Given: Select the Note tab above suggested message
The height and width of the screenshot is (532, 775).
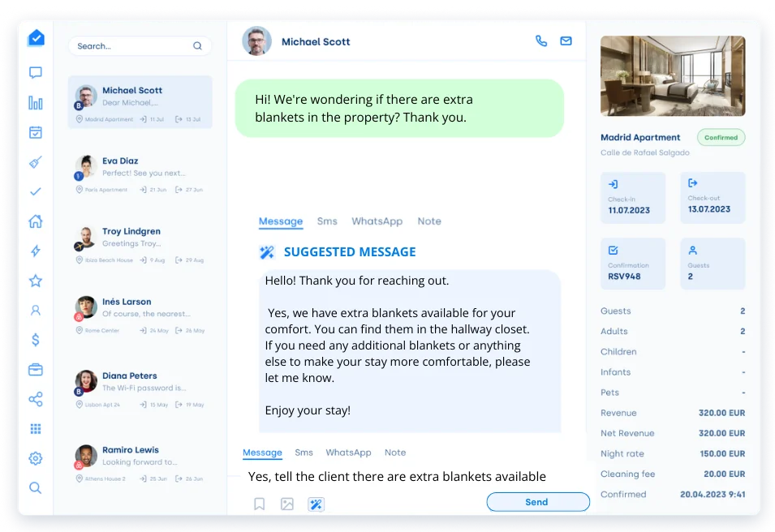Looking at the screenshot, I should coord(429,221).
